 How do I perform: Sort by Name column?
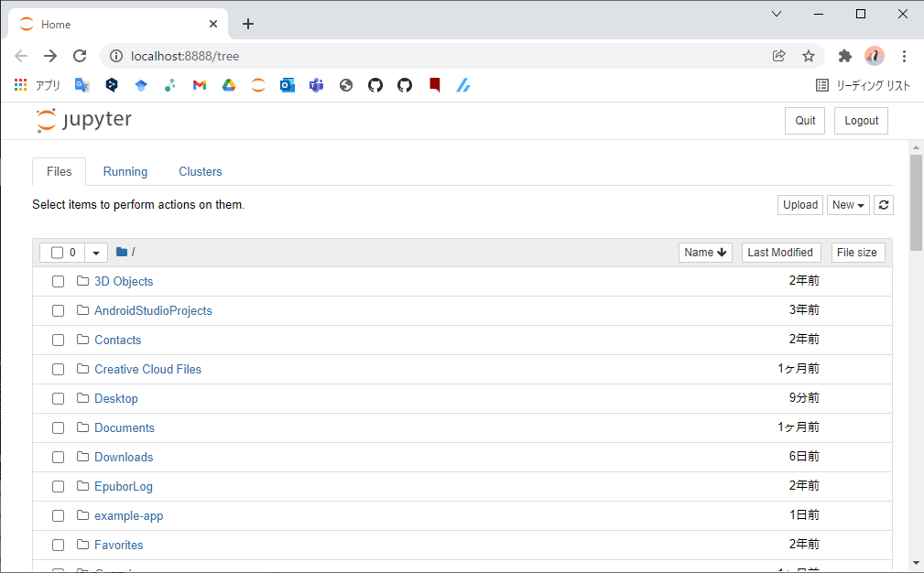705,253
